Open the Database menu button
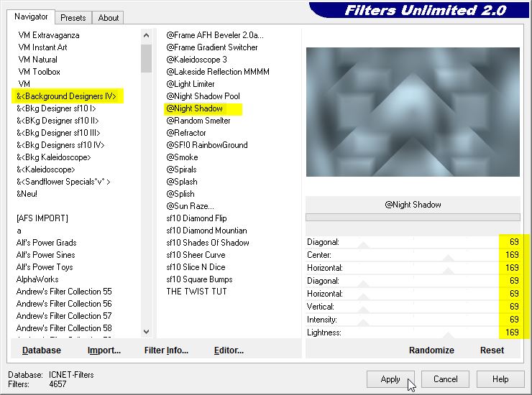 point(42,350)
